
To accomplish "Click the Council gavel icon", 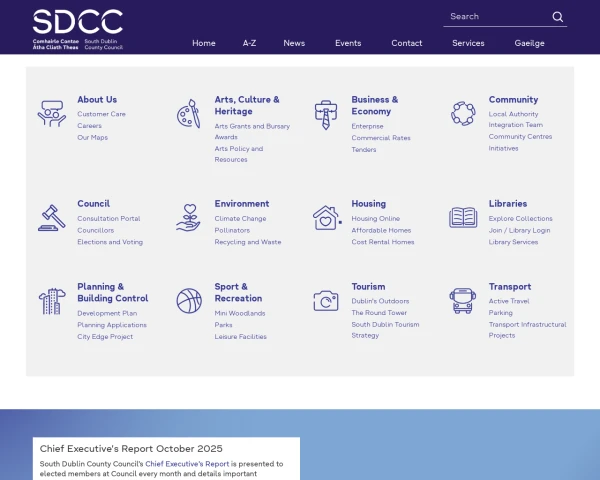I will point(52,218).
